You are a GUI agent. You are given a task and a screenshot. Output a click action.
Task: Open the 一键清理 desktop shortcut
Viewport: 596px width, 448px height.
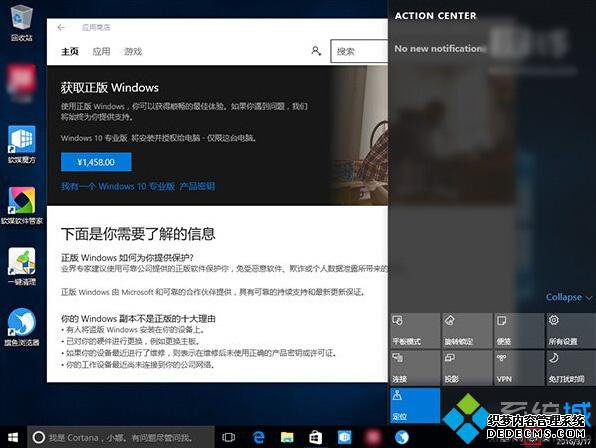pos(22,267)
